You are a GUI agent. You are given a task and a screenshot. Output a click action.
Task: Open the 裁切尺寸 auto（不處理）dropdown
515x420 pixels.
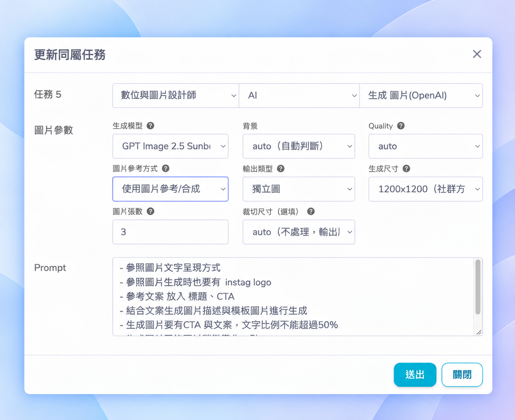[299, 232]
